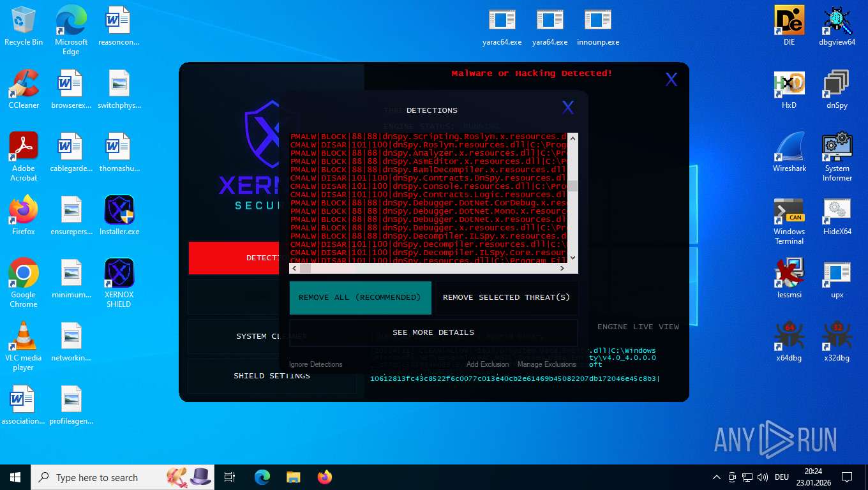Open the x32dbg debugger icon
Viewport: 868px width, 490px height.
point(837,342)
